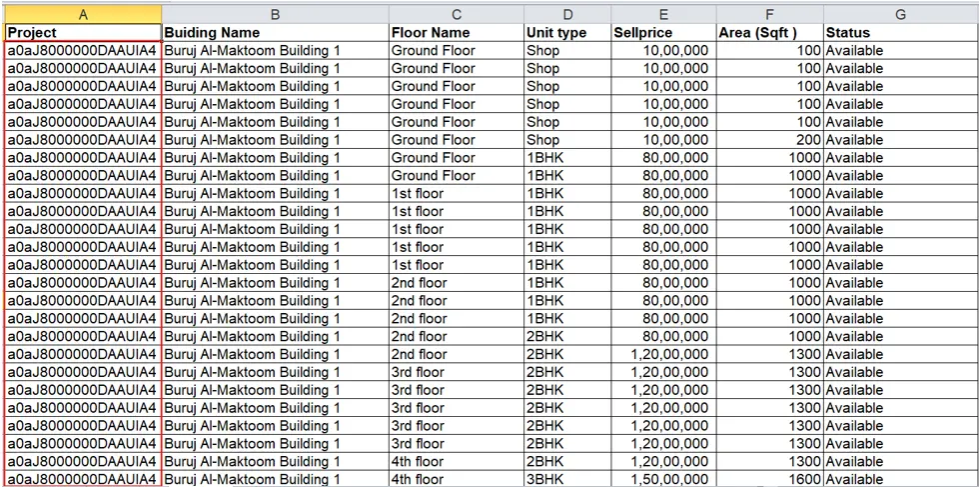
Task: Select column A header
Action: coord(83,14)
